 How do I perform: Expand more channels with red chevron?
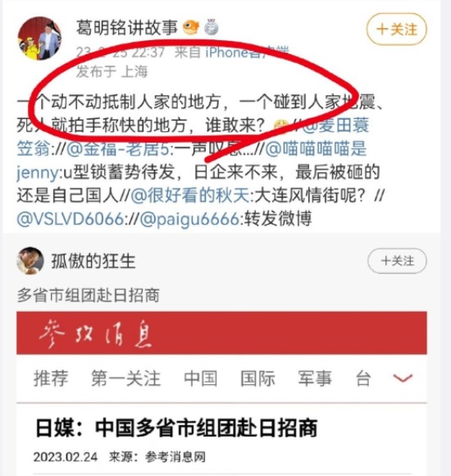[403, 378]
